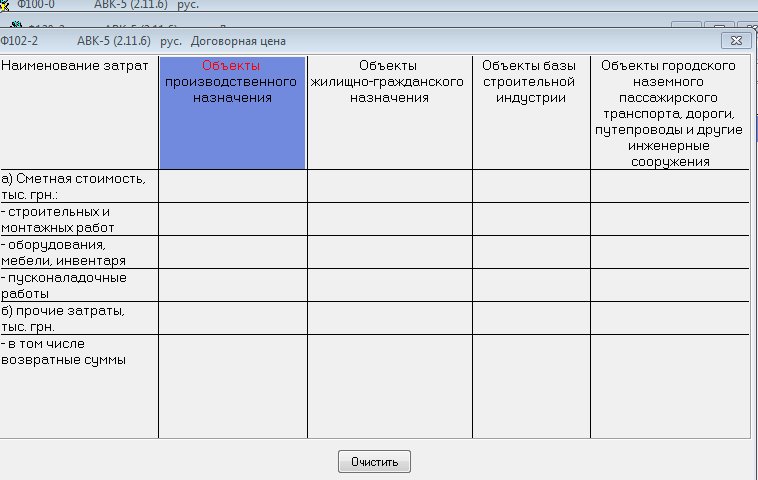Screen dimensions: 758x480
Task: Select прочие затраты cell under базы строительной индустрии
Action: click(x=530, y=318)
